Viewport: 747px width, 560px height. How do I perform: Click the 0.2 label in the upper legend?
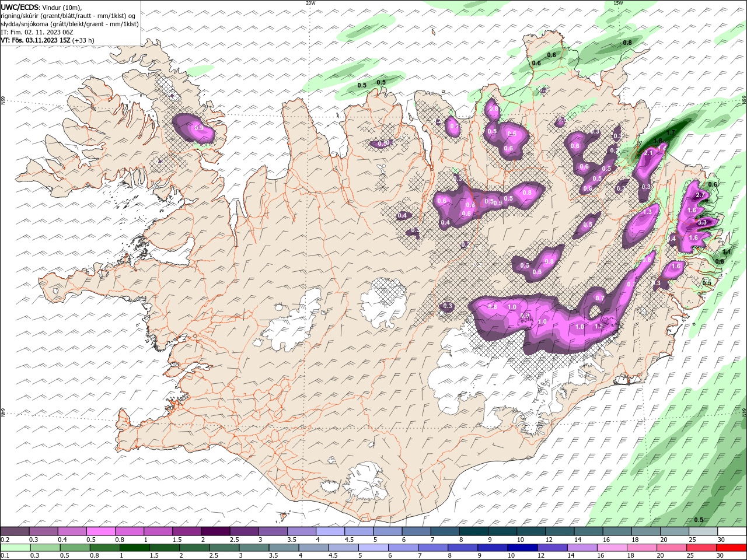[x=6, y=540]
